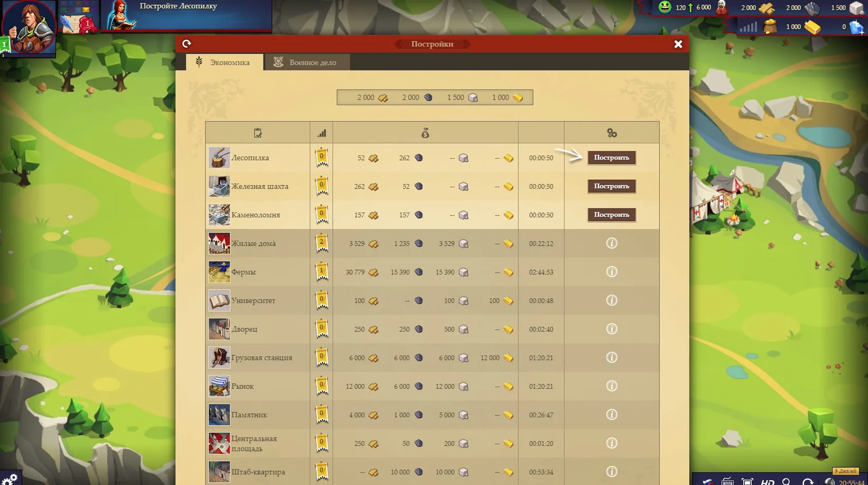The height and width of the screenshot is (485, 868).
Task: Click the Дворец building thumbnail
Action: [219, 329]
